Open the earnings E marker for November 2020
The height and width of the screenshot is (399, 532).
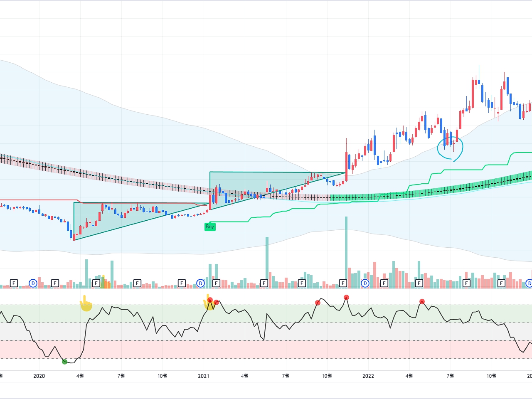pos(182,283)
